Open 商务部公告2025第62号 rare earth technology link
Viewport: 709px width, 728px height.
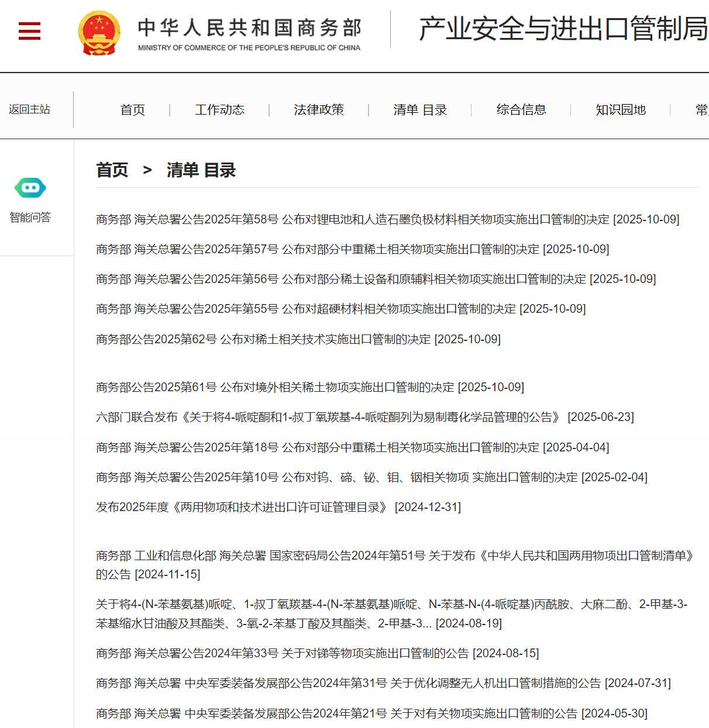pyautogui.click(x=298, y=339)
